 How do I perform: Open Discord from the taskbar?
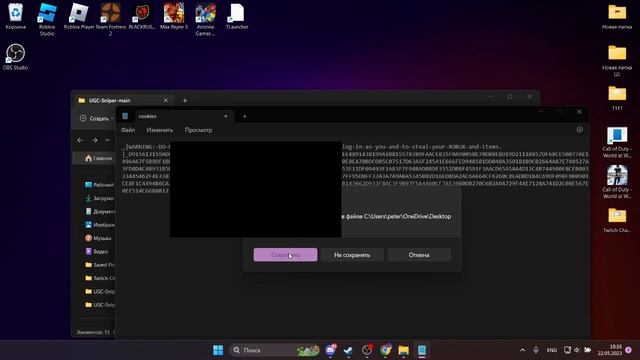click(331, 350)
